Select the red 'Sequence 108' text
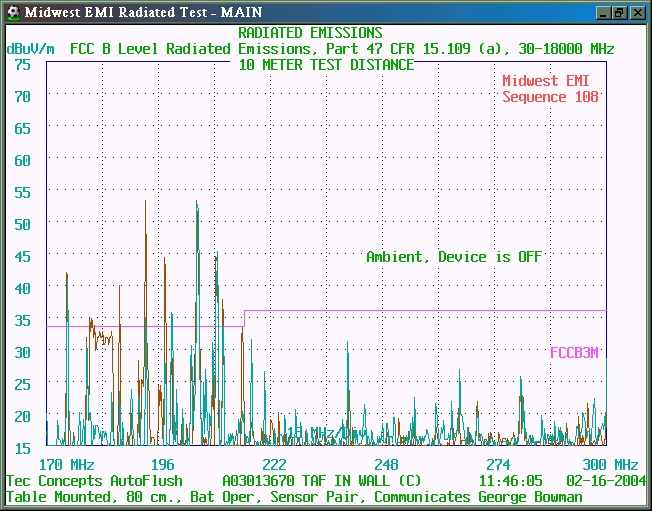 [550, 97]
